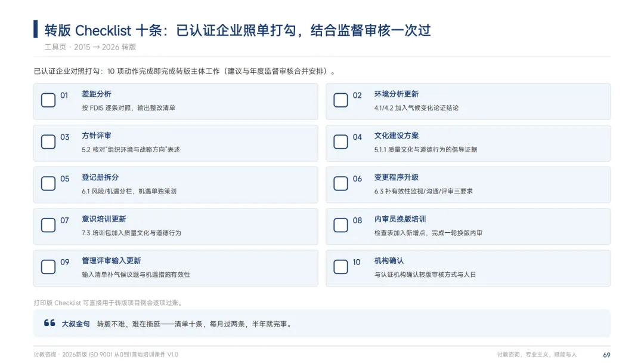Mark the 04 文化建设方案 checkbox
This screenshot has width=644, height=363.
[340, 142]
